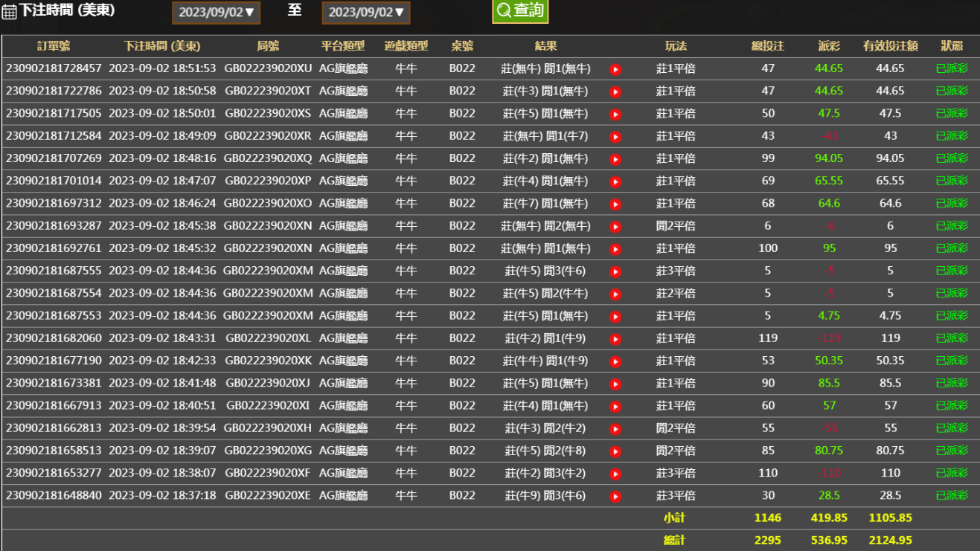Click red payout value -110
The height and width of the screenshot is (551, 980).
tap(829, 473)
